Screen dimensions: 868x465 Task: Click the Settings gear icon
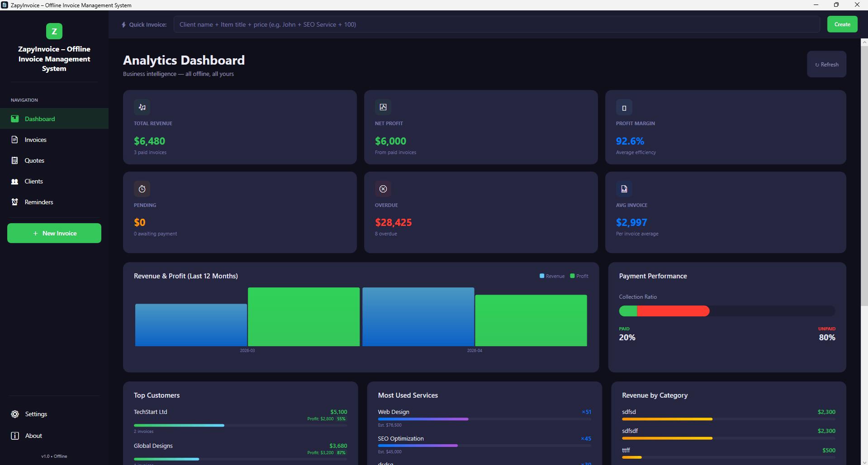coord(15,414)
